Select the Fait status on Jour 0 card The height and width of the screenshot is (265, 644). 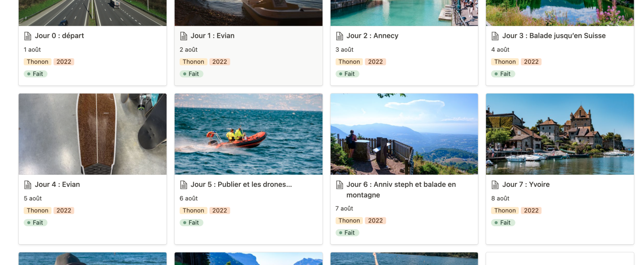(x=35, y=74)
